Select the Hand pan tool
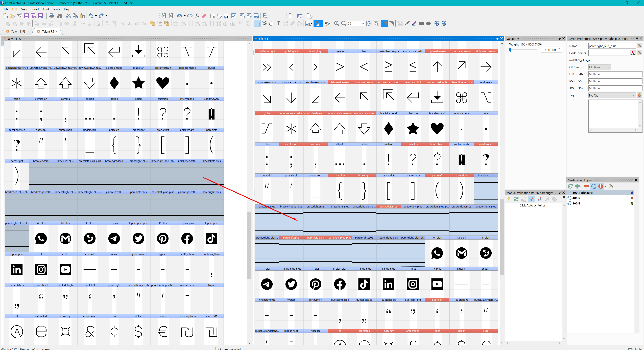The width and height of the screenshot is (644, 350). pyautogui.click(x=271, y=24)
